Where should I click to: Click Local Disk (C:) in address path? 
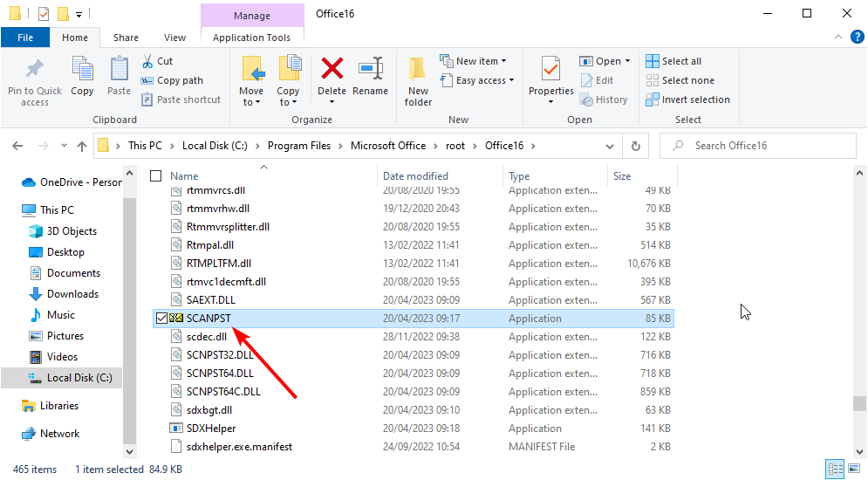click(215, 146)
